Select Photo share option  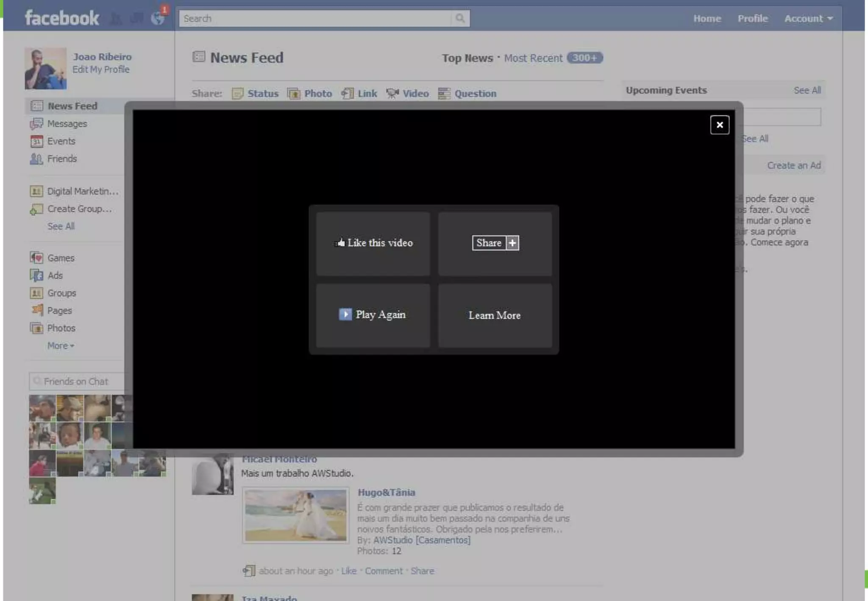point(309,94)
